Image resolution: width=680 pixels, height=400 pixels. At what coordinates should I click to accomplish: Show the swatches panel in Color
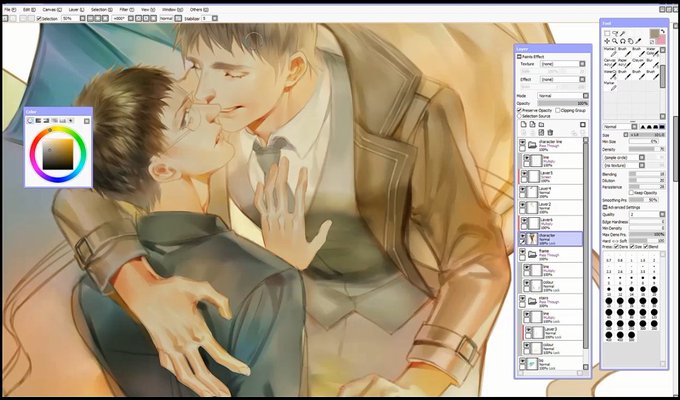pos(63,120)
